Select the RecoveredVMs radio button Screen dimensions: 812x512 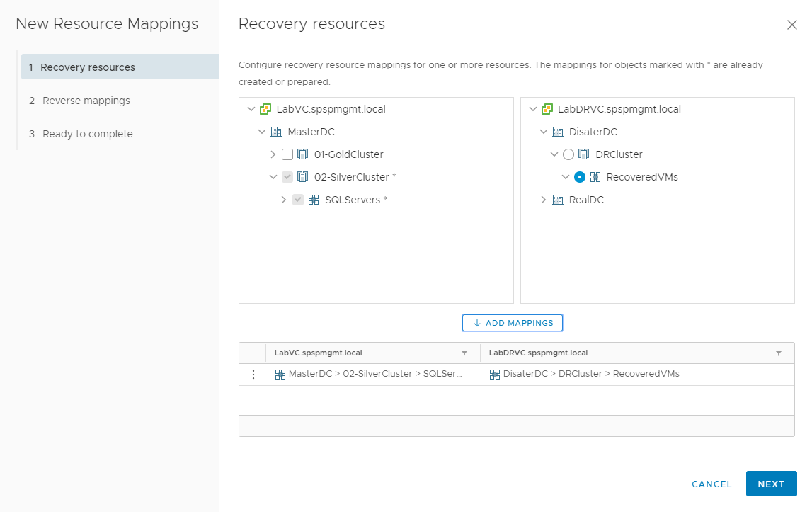(580, 177)
